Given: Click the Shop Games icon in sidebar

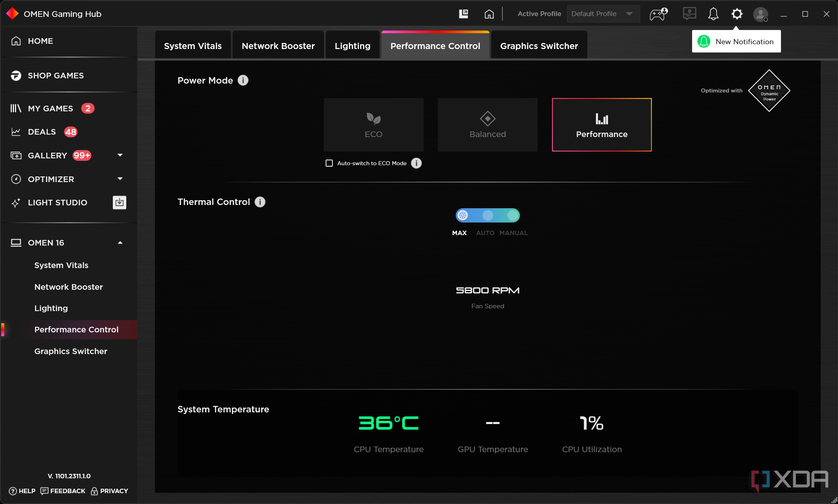Looking at the screenshot, I should pyautogui.click(x=16, y=76).
